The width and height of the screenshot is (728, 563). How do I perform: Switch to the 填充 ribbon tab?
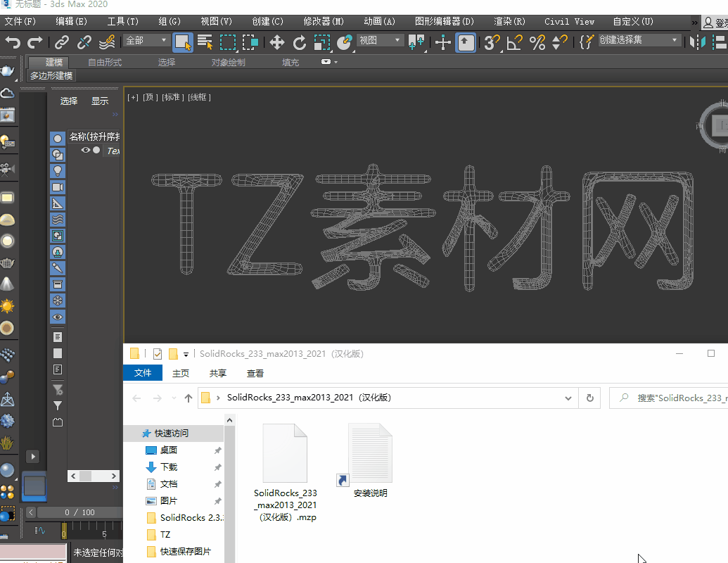click(x=290, y=62)
